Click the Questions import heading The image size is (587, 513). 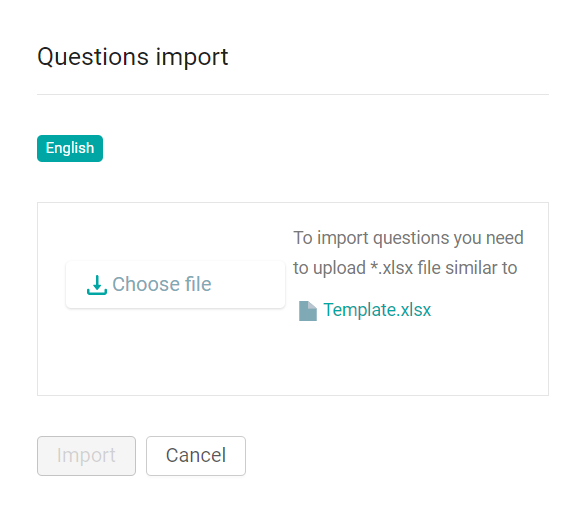point(133,57)
